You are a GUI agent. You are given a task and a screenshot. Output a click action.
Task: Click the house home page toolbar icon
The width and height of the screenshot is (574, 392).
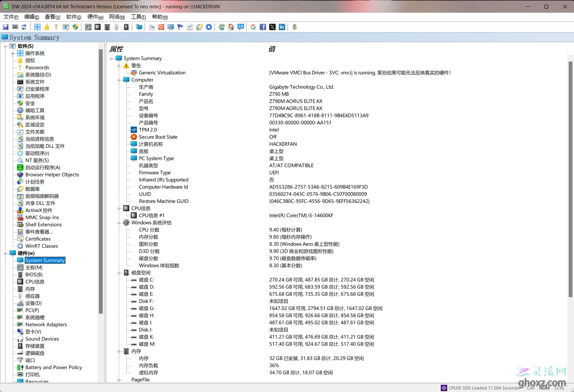pyautogui.click(x=231, y=27)
